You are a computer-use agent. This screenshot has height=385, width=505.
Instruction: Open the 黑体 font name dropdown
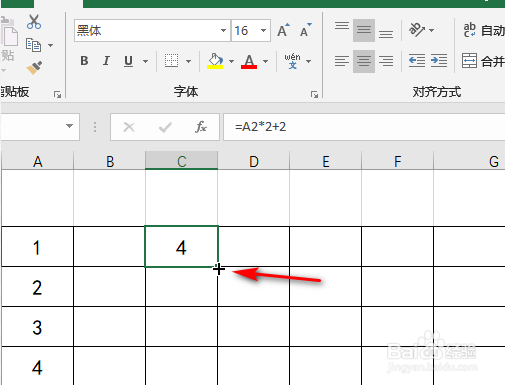[223, 30]
